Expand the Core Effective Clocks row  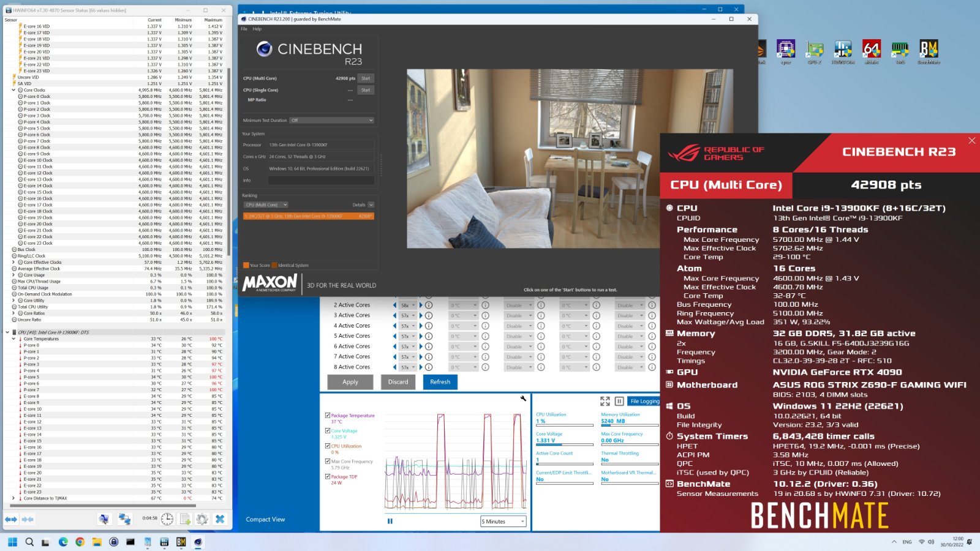pyautogui.click(x=13, y=262)
